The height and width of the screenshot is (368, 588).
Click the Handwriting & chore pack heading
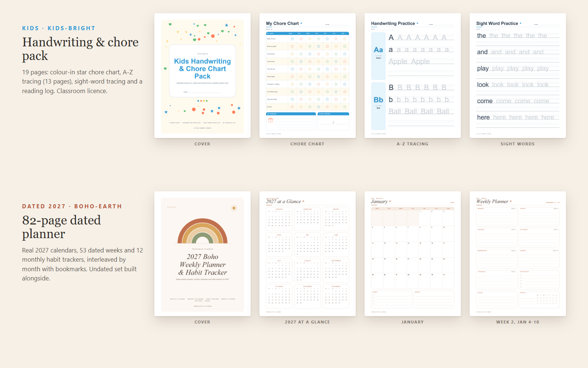(x=80, y=49)
